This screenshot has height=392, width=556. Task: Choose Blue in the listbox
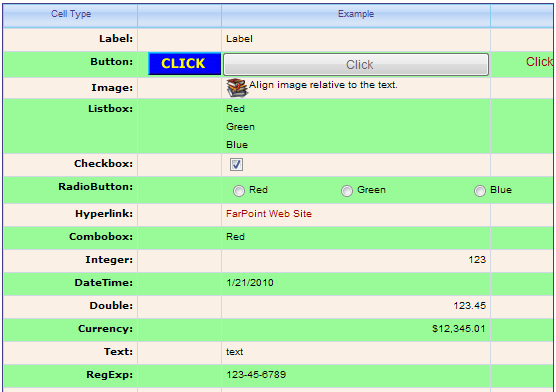tap(237, 145)
